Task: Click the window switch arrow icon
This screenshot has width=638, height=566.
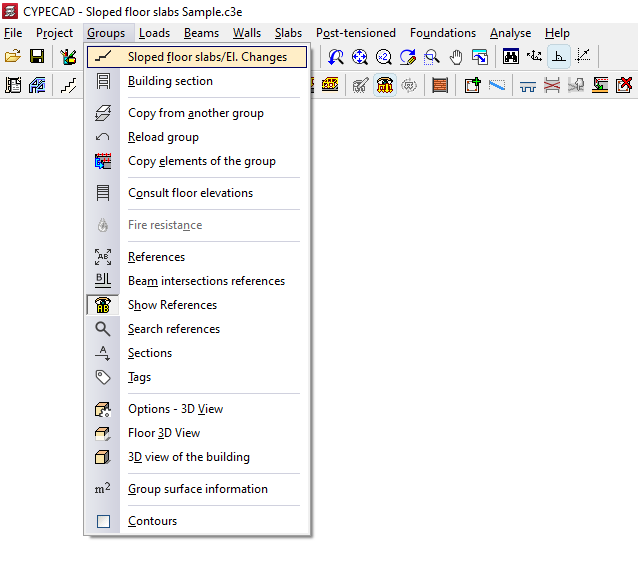Action: coord(480,57)
